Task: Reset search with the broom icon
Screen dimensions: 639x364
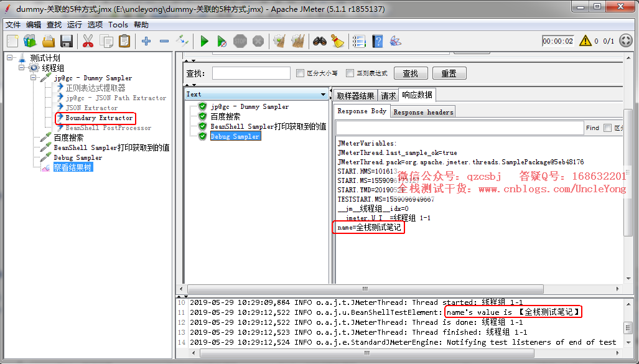Action: pos(337,41)
